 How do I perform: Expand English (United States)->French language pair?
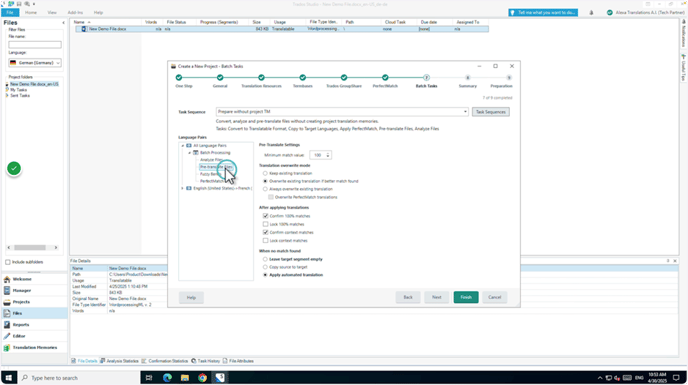click(183, 188)
